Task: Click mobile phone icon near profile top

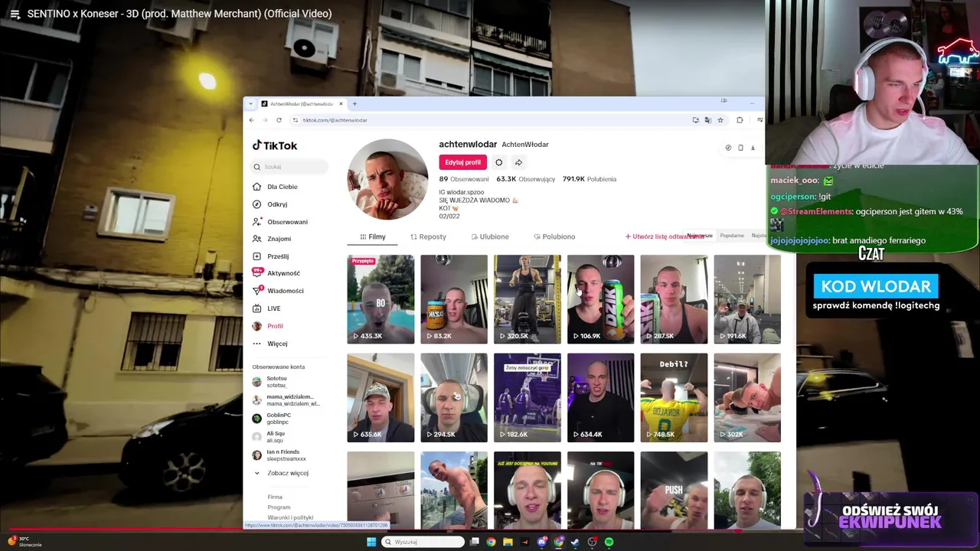Action: click(740, 148)
